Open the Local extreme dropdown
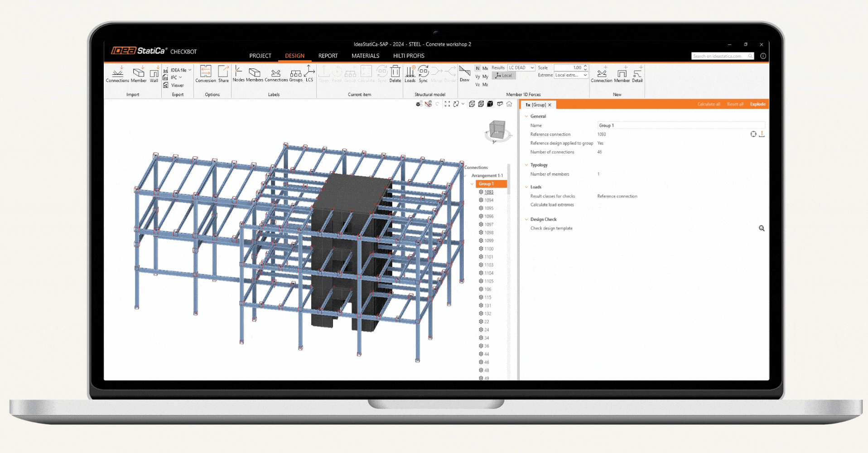868x453 pixels. pyautogui.click(x=571, y=75)
